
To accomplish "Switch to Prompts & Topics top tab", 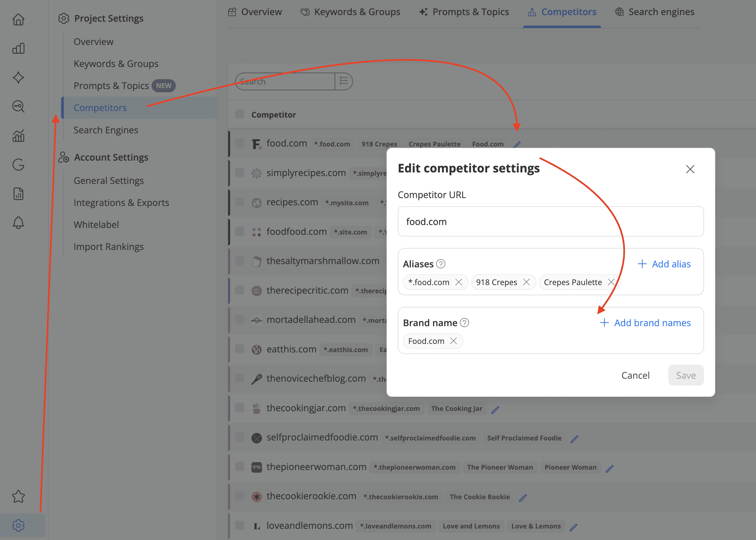I will coord(464,12).
